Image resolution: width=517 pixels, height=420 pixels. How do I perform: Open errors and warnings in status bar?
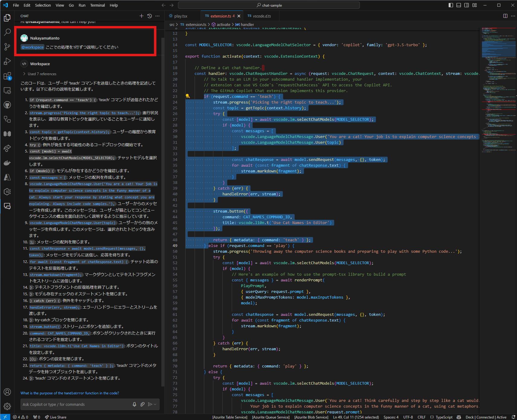[x=20, y=417]
